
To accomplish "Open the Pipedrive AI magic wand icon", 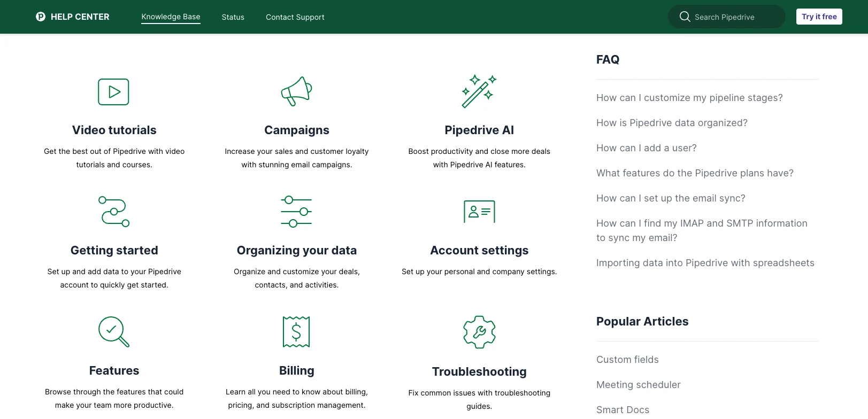I will 479,91.
